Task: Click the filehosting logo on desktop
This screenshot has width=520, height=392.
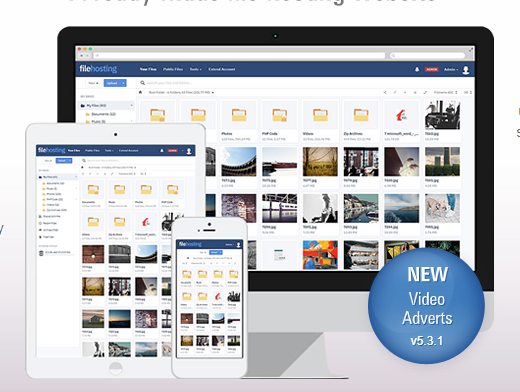Action: click(x=98, y=69)
